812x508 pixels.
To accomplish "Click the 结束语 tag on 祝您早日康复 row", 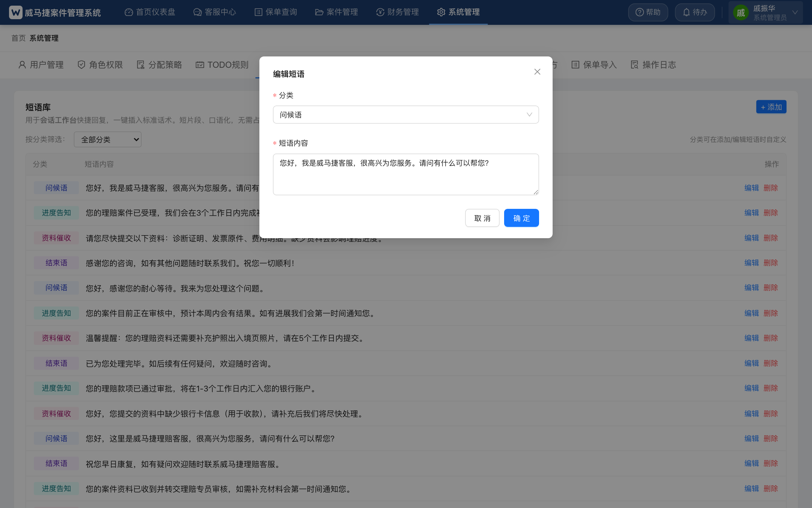I will click(x=56, y=463).
